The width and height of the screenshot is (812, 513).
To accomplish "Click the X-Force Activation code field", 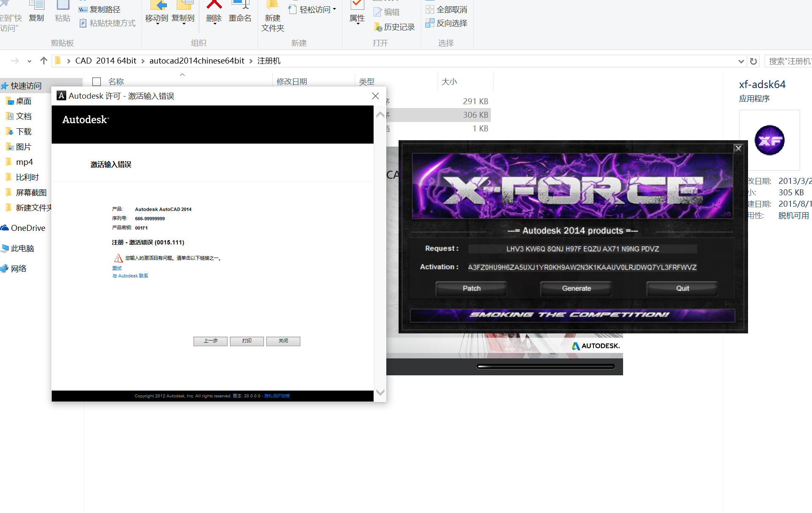I will 582,267.
